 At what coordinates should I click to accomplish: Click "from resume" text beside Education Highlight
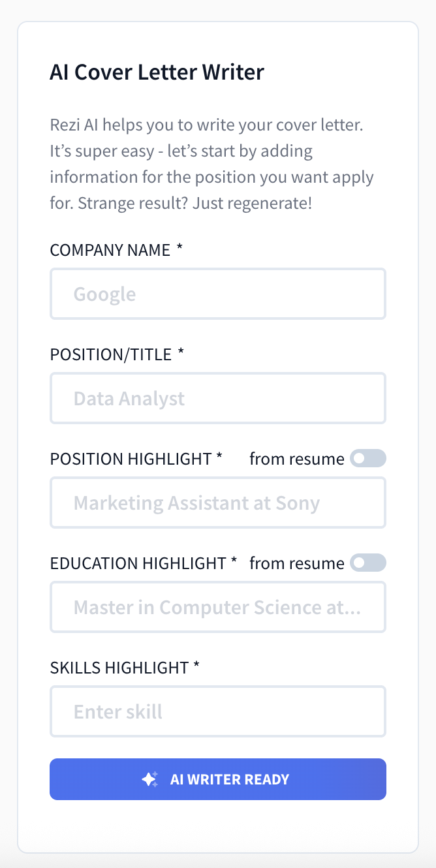[x=296, y=563]
